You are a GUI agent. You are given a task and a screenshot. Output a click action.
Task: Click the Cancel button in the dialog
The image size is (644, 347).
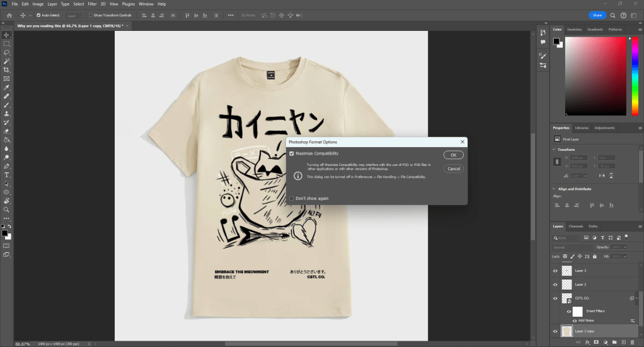(x=453, y=168)
